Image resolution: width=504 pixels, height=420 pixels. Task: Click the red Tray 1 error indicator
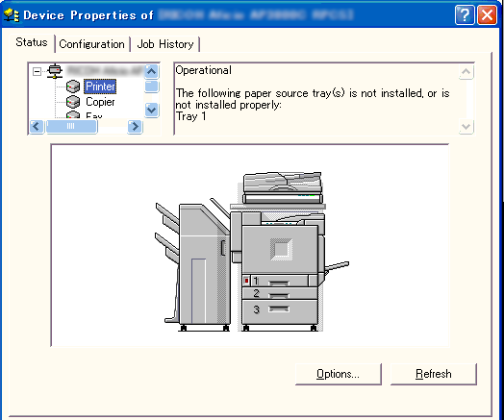[x=246, y=281]
